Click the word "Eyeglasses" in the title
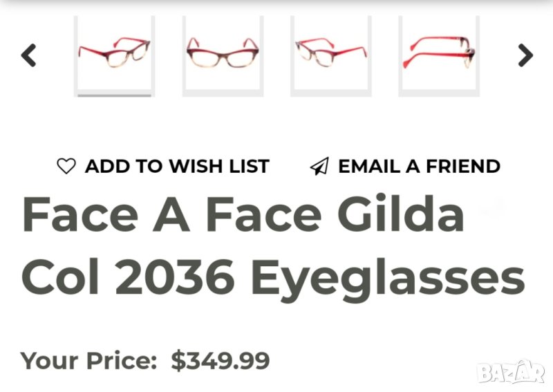This screenshot has height=392, width=553. click(x=387, y=278)
